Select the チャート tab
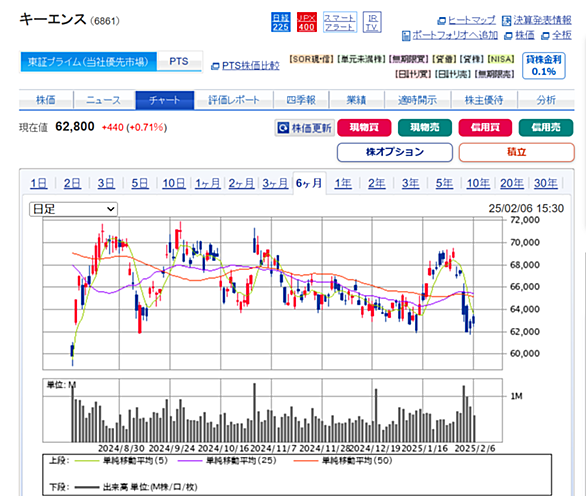This screenshot has height=496, width=586. (165, 100)
